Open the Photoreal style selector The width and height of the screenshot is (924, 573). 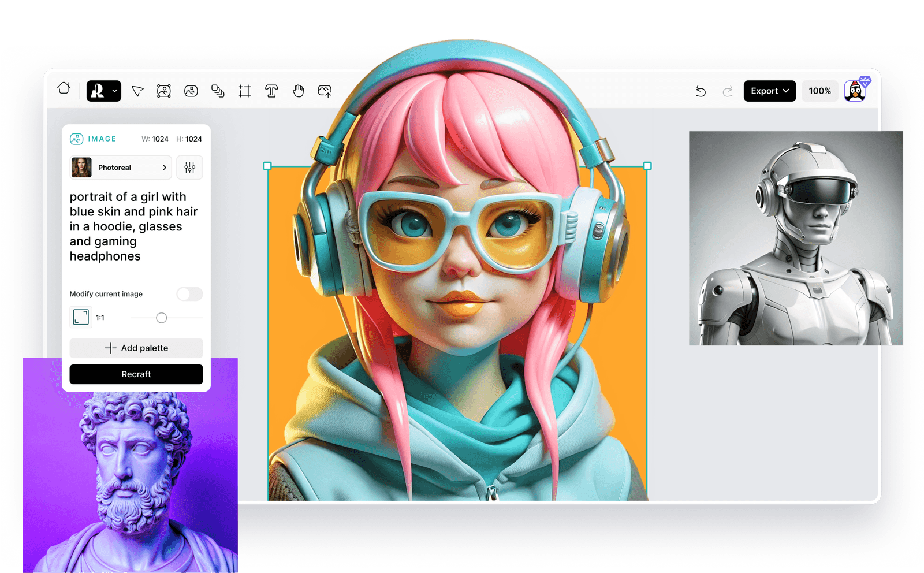pos(120,168)
